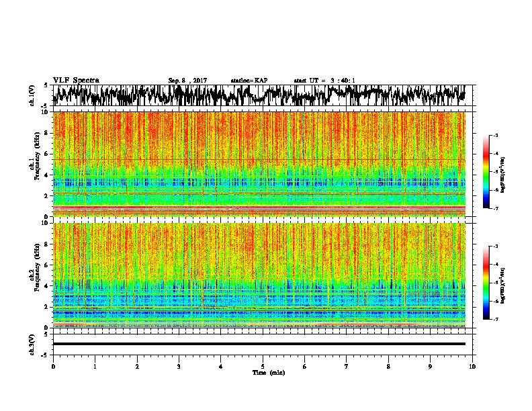
Task: Click the 'start UT = 3 : 40: 1' text
Action: pos(324,81)
